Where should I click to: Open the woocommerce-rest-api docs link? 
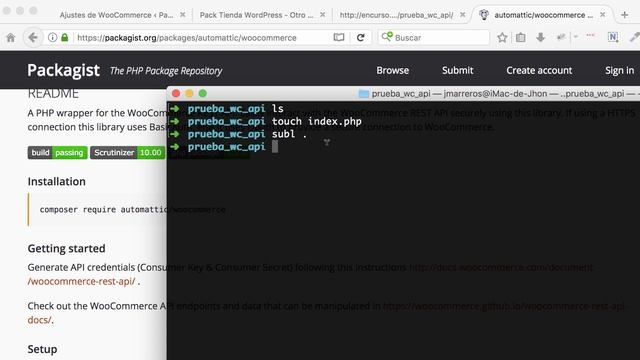tap(81, 281)
